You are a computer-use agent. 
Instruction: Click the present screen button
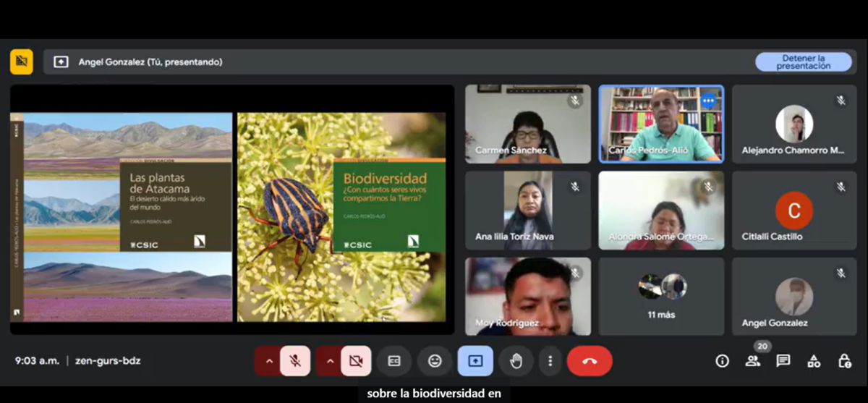tap(475, 361)
